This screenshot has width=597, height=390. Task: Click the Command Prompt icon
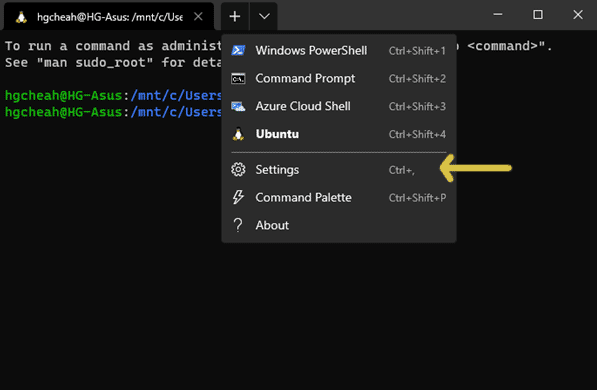coord(238,79)
